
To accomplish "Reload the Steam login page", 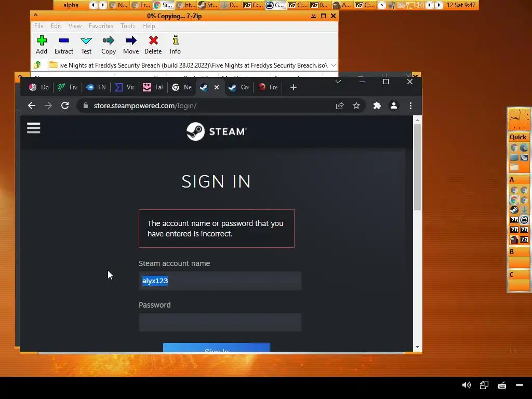I will coord(65,105).
